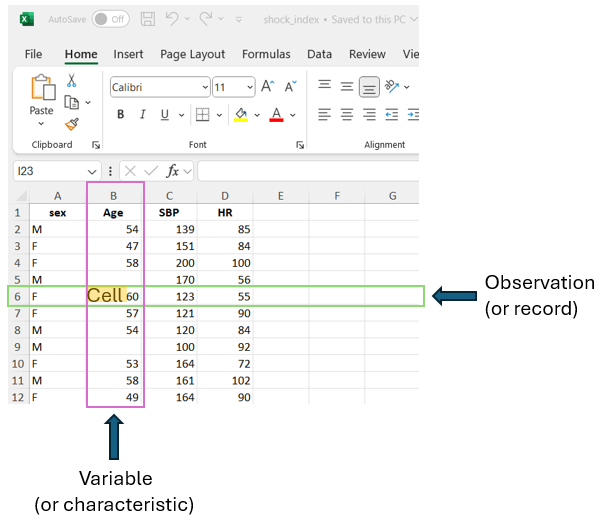The width and height of the screenshot is (602, 522).
Task: Toggle Italic formatting
Action: point(143,115)
